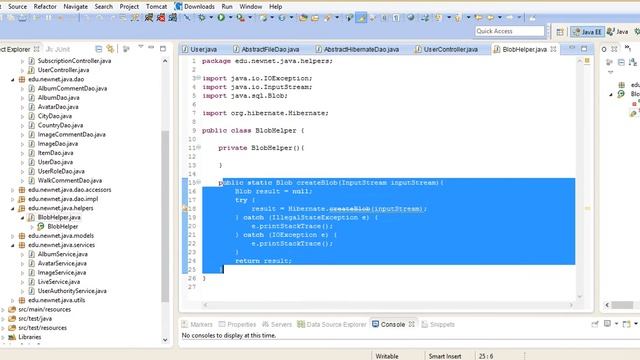Switch to the Java perspective
Image resolution: width=640 pixels, height=360 pixels.
(618, 31)
